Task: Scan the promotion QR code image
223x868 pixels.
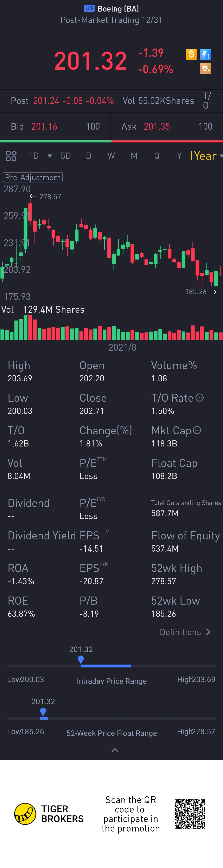Action: pyautogui.click(x=190, y=814)
